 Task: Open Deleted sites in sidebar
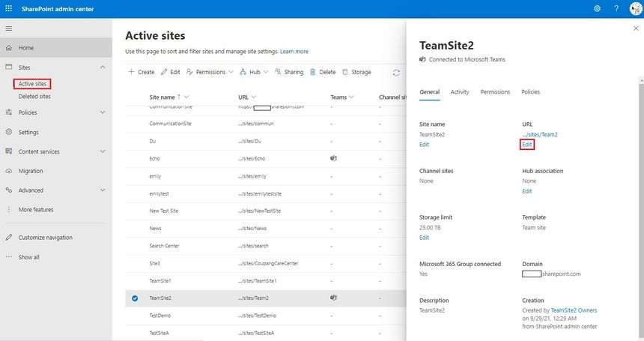(x=34, y=97)
